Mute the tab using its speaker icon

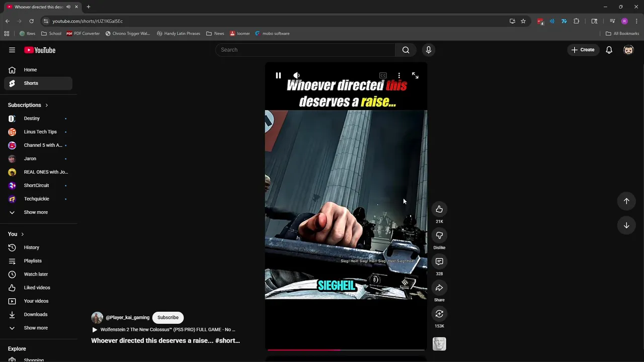coord(68,7)
